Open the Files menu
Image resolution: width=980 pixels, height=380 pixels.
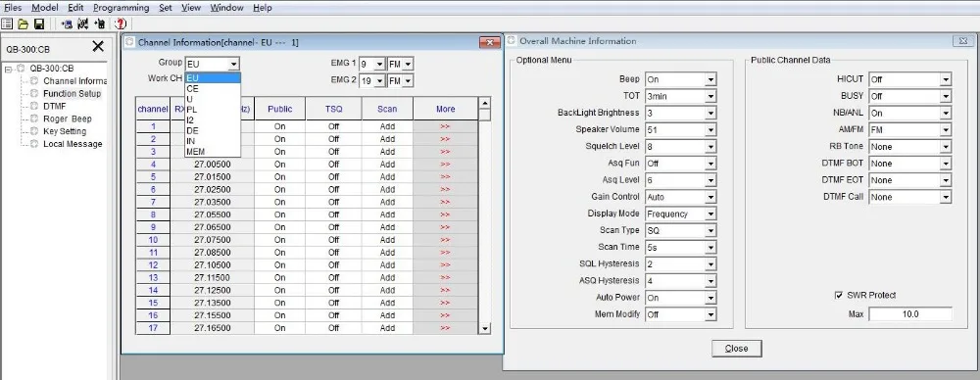[13, 8]
